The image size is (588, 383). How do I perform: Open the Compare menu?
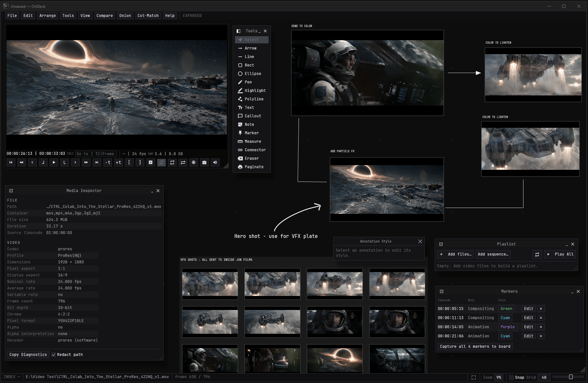pos(105,16)
